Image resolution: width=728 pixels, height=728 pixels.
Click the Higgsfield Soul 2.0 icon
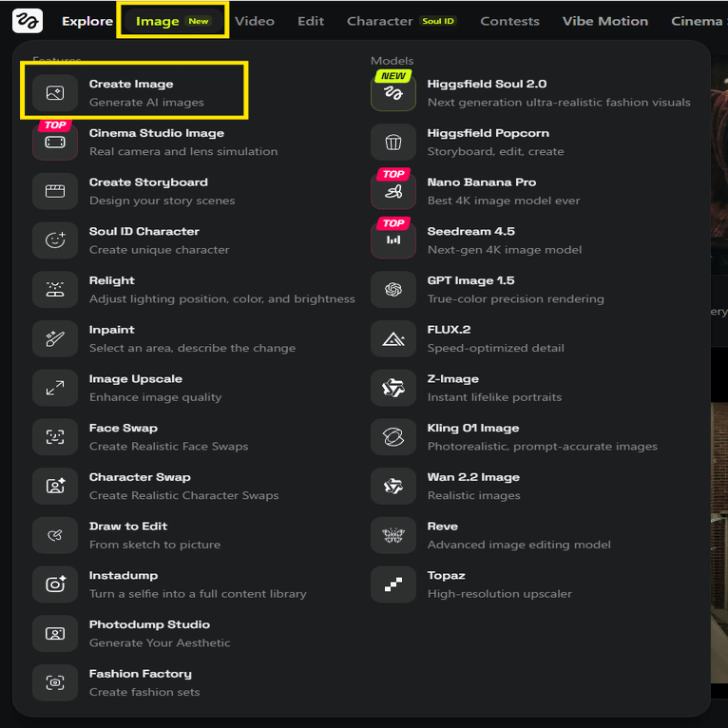pos(393,93)
